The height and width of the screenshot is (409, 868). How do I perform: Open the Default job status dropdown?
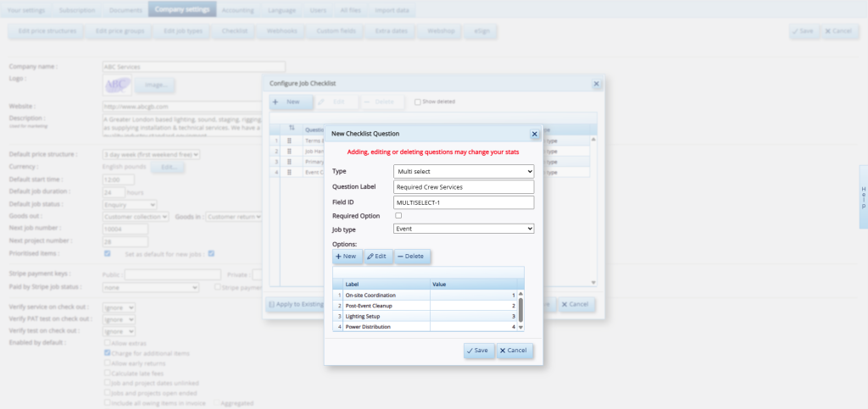130,205
